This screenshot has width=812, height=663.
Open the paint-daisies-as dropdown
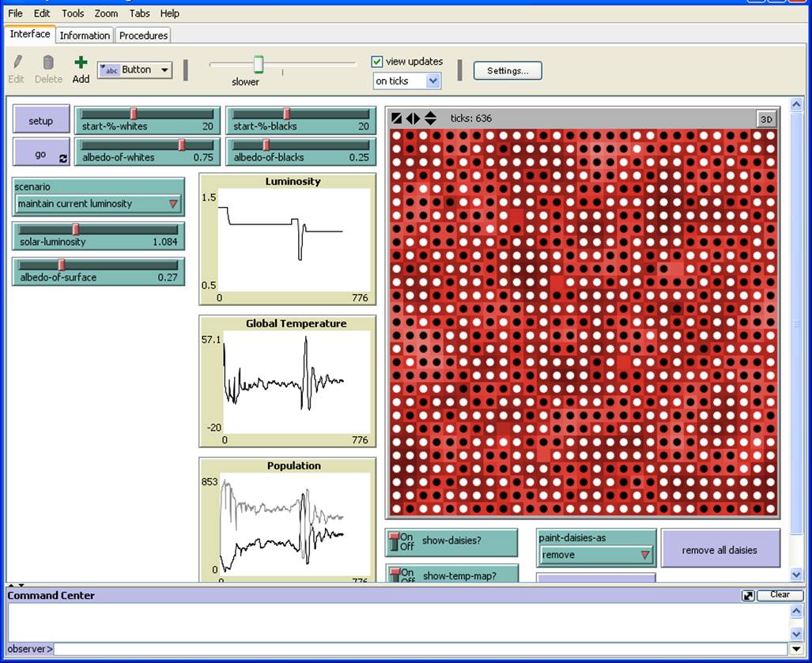[x=596, y=555]
